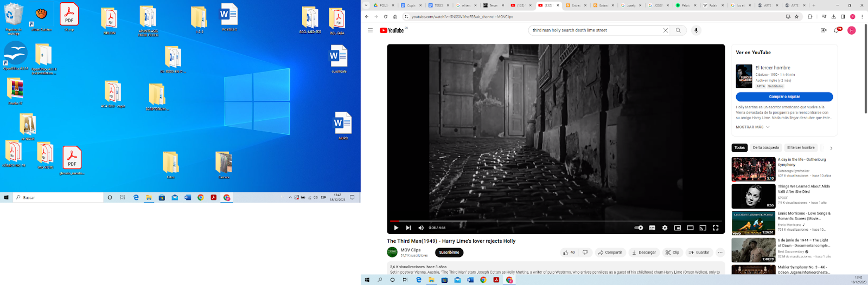868x285 pixels.
Task: Click the Buscar taskbar search box
Action: pos(58,198)
